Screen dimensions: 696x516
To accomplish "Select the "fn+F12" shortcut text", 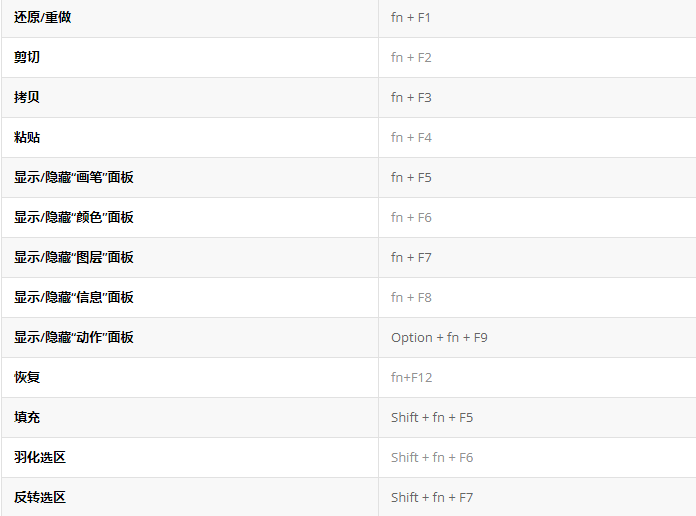I will [x=411, y=378].
